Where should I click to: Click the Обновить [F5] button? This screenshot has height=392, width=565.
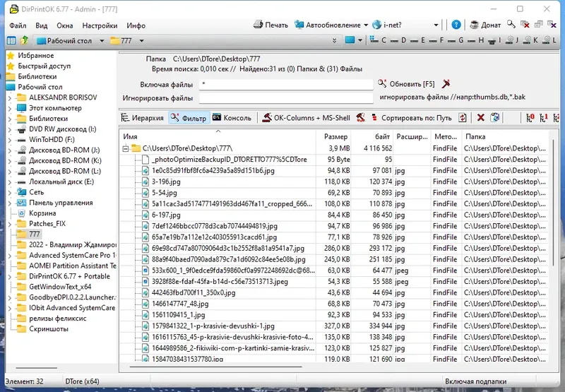(407, 84)
